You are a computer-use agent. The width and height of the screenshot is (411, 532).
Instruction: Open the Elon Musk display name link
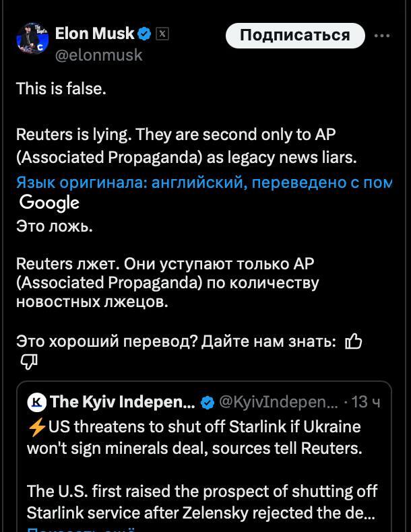tap(94, 33)
